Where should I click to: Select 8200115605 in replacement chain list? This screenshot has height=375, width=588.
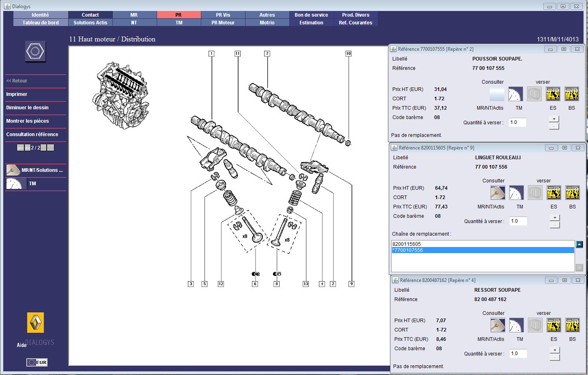click(x=483, y=244)
